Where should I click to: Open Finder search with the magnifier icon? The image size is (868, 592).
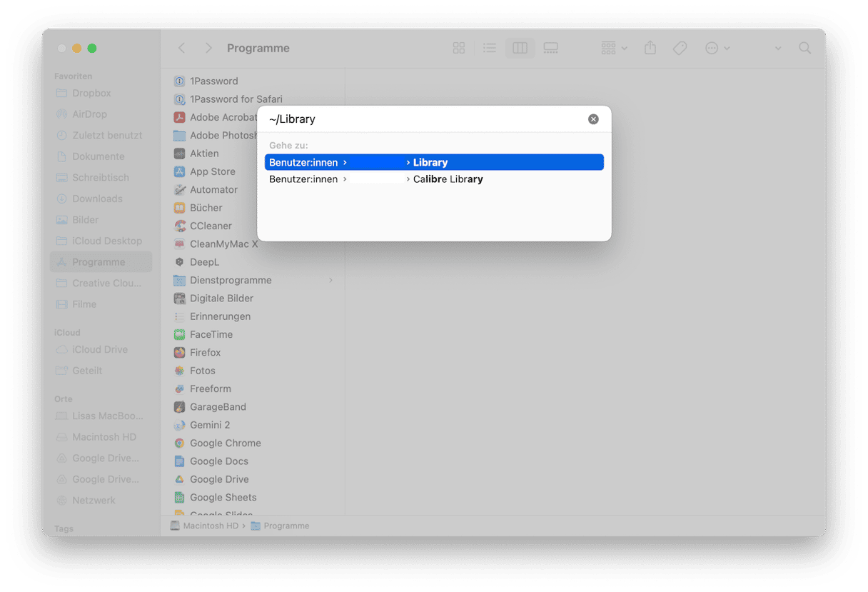pyautogui.click(x=804, y=48)
